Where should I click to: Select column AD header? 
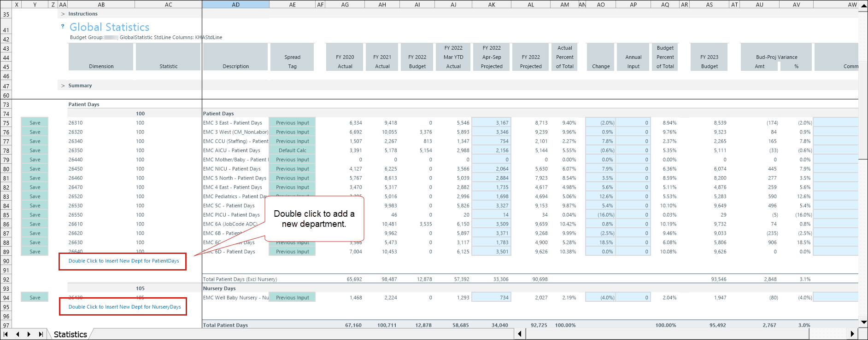pyautogui.click(x=235, y=5)
